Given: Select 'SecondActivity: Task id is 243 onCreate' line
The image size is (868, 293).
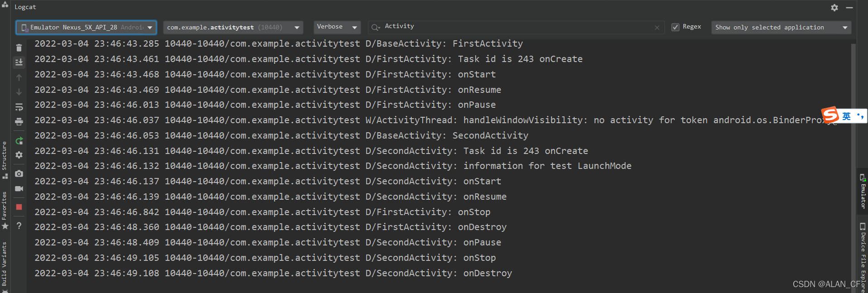Looking at the screenshot, I should pyautogui.click(x=311, y=151).
